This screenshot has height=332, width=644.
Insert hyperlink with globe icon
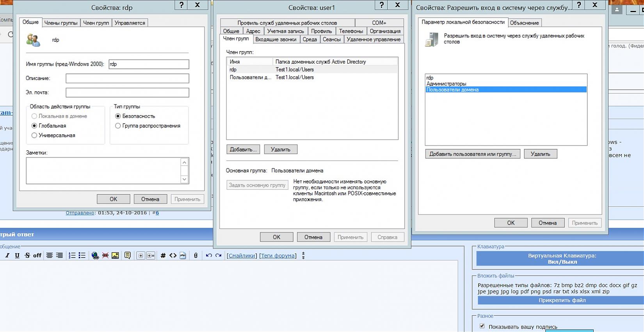click(x=95, y=256)
